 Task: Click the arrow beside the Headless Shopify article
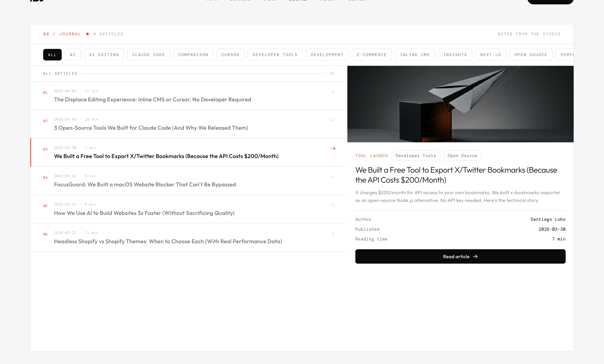coord(333,233)
